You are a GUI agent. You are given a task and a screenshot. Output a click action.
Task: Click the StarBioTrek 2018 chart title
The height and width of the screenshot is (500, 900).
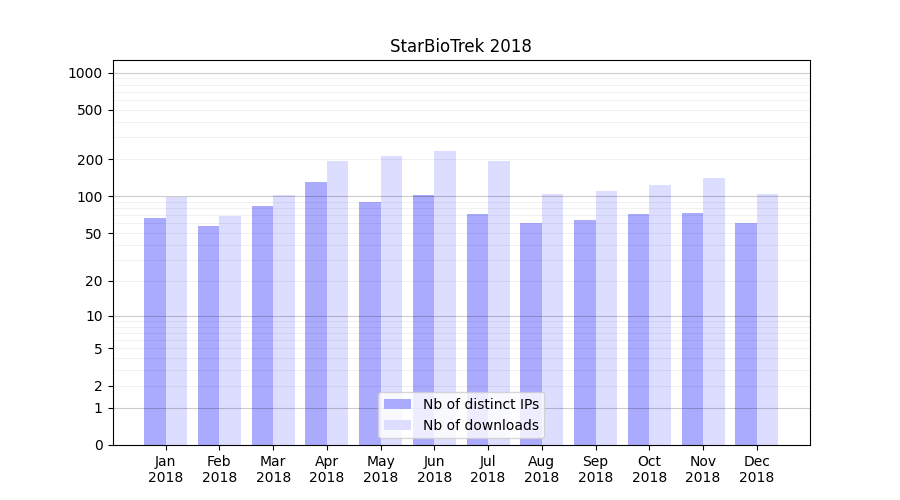coord(460,46)
